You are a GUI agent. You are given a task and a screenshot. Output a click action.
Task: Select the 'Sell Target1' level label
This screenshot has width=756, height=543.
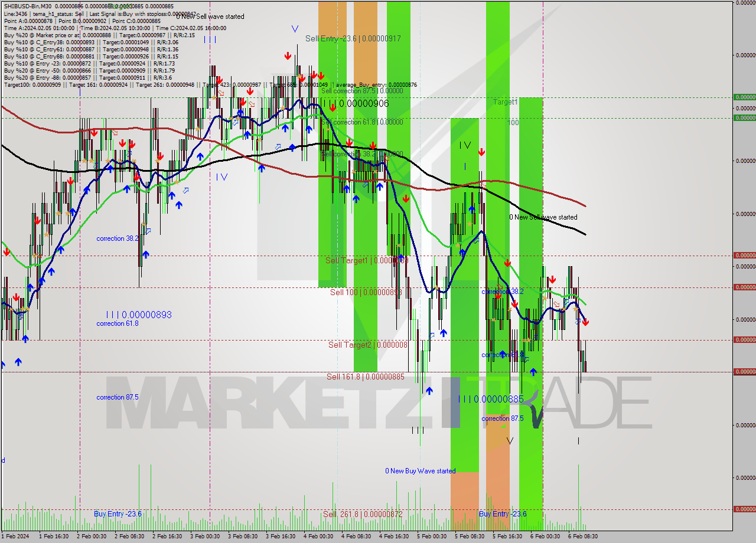(x=367, y=260)
